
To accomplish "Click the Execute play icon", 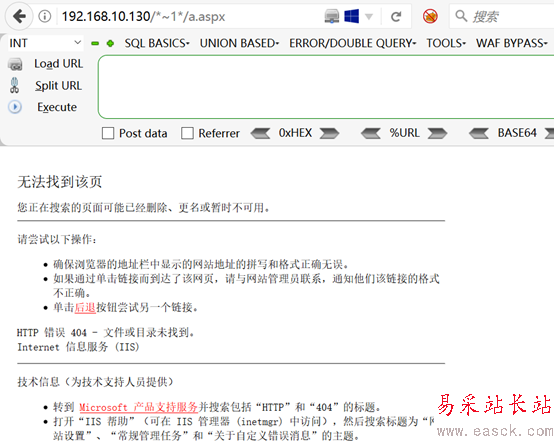I will pyautogui.click(x=15, y=107).
